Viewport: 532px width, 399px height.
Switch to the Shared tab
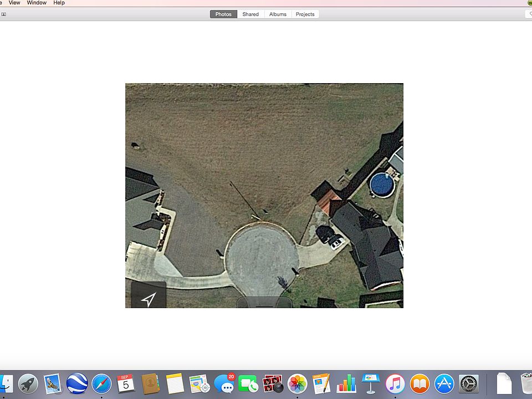pyautogui.click(x=250, y=14)
